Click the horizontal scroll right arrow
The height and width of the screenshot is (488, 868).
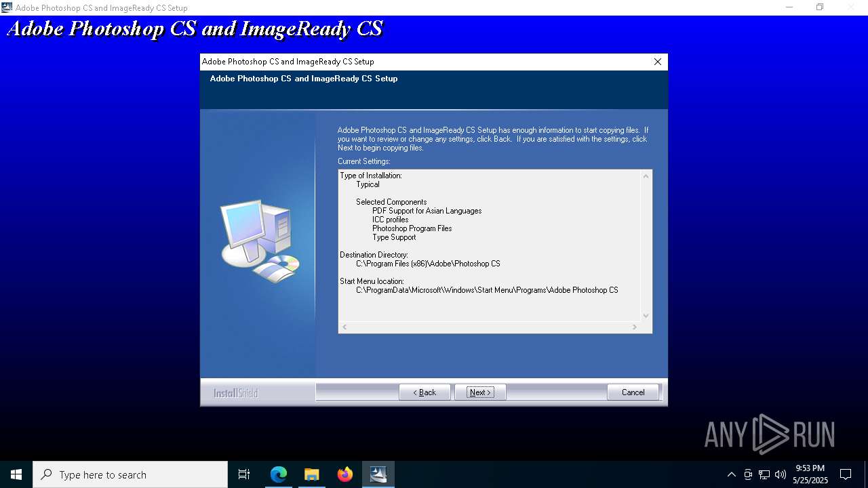(x=635, y=327)
